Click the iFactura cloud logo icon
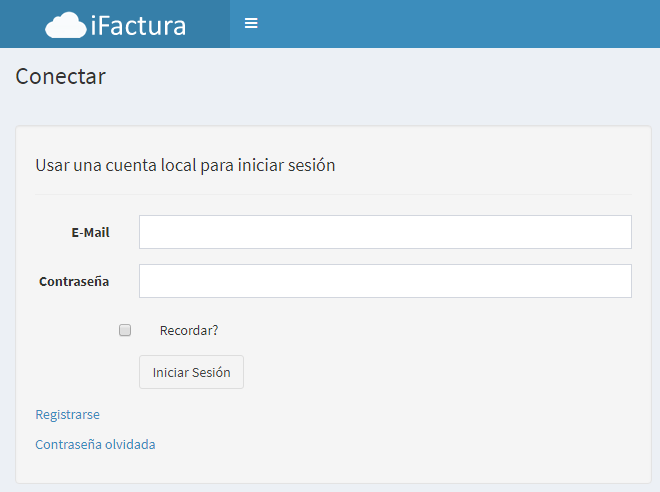This screenshot has width=660, height=492. pyautogui.click(x=66, y=25)
